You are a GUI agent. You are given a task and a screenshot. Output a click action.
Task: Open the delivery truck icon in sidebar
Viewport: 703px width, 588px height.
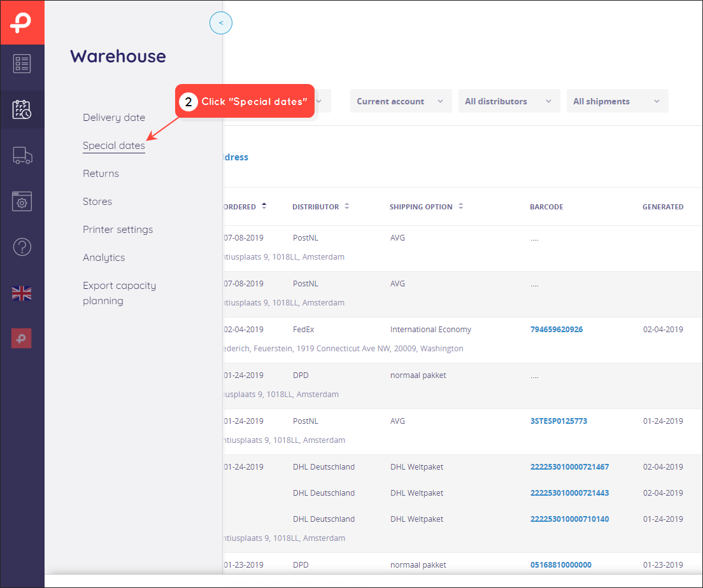[x=22, y=155]
